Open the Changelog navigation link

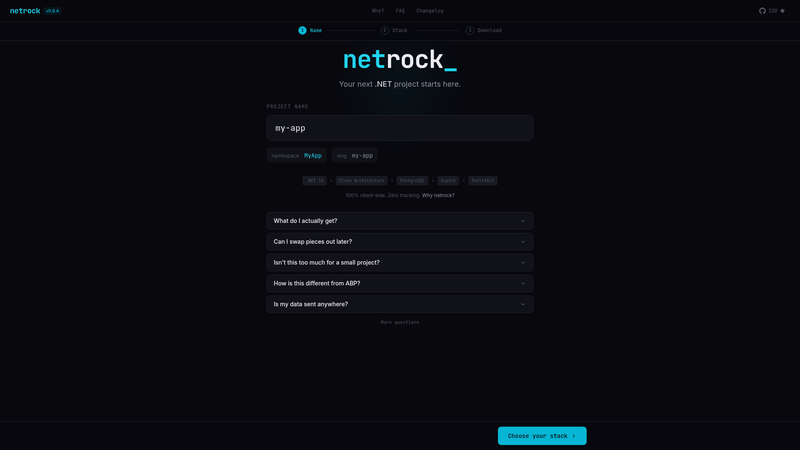click(x=430, y=11)
